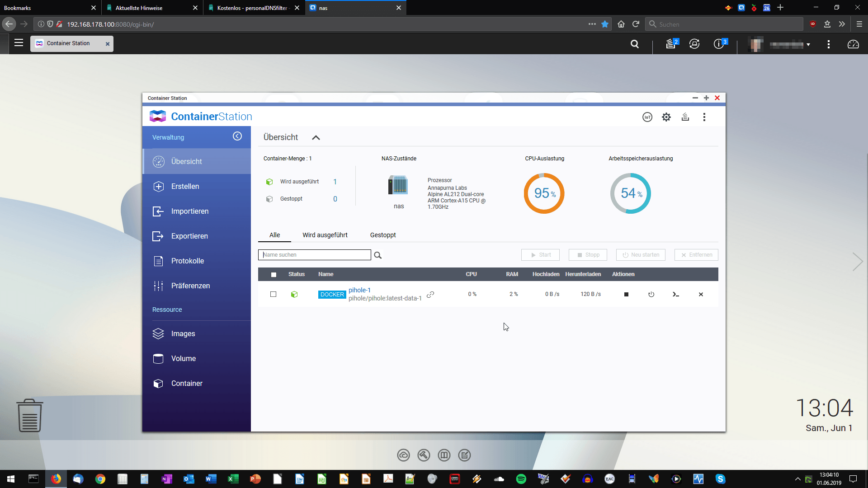Open QTS top bar more options dots
Image resolution: width=868 pixels, height=488 pixels.
point(829,44)
